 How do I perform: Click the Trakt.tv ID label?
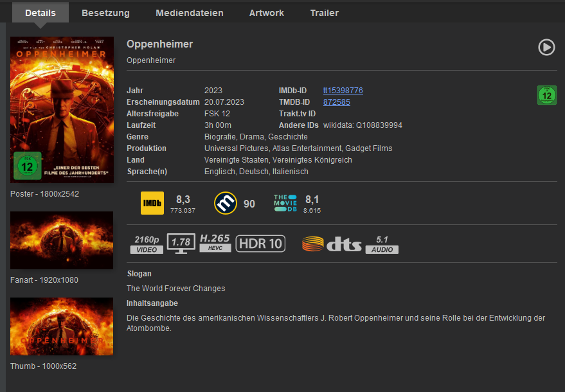297,114
